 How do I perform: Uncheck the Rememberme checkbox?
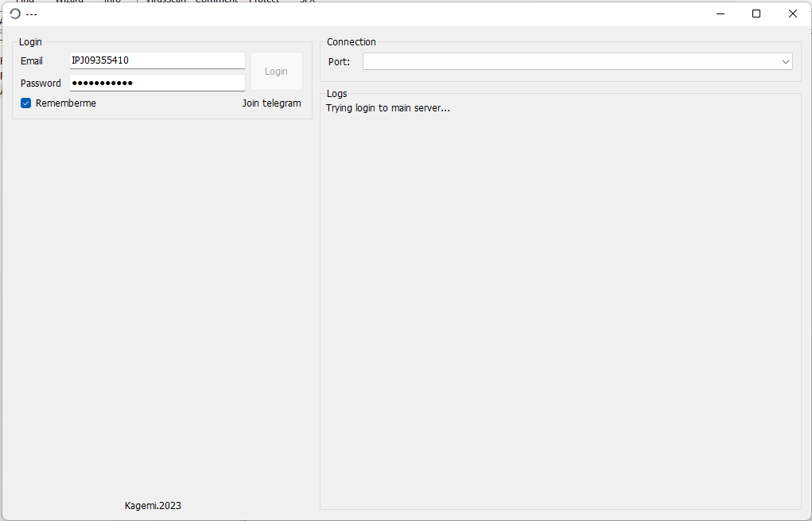25,103
